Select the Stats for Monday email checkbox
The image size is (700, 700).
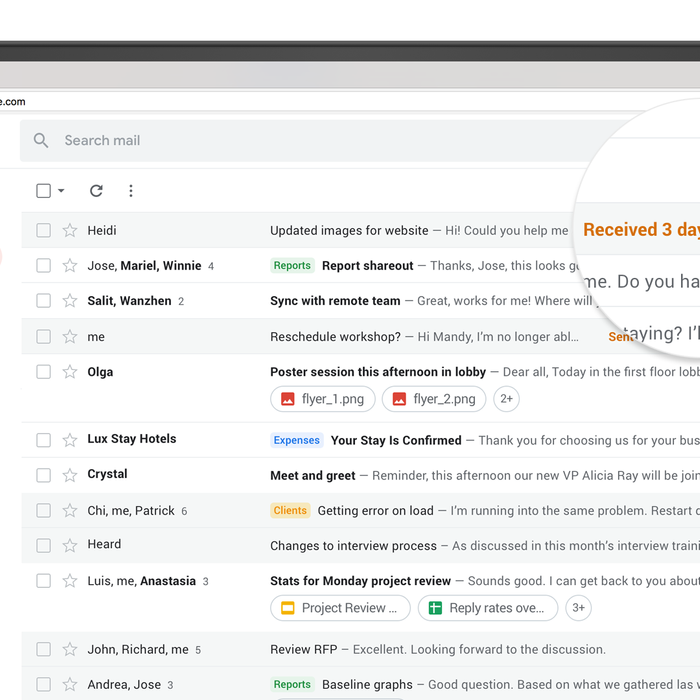coord(43,581)
